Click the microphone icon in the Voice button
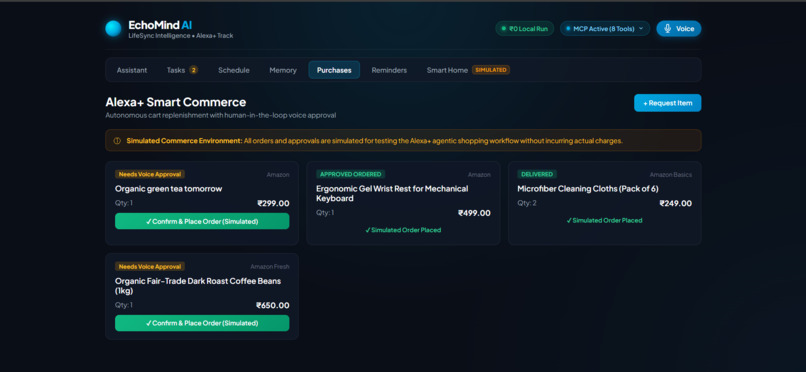This screenshot has width=806, height=372. pos(667,29)
